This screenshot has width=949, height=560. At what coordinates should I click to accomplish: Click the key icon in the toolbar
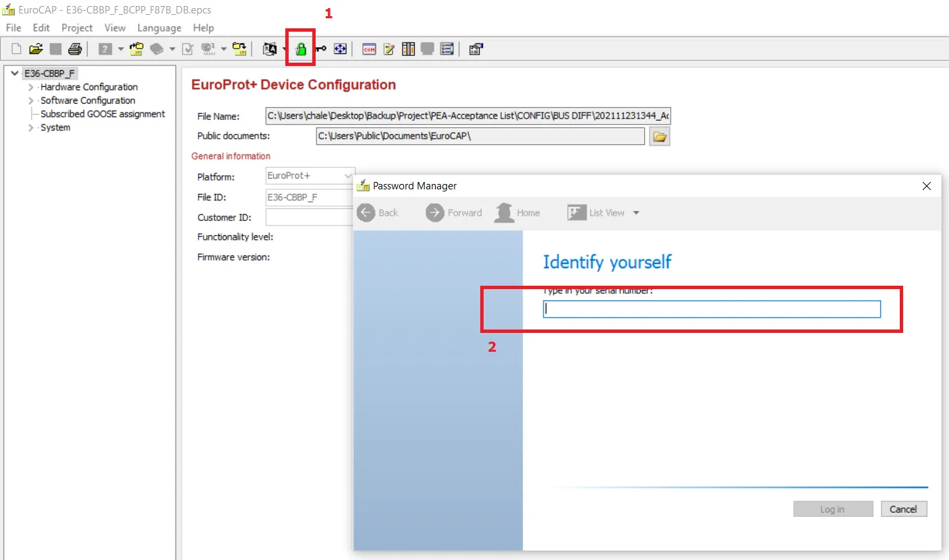[320, 49]
